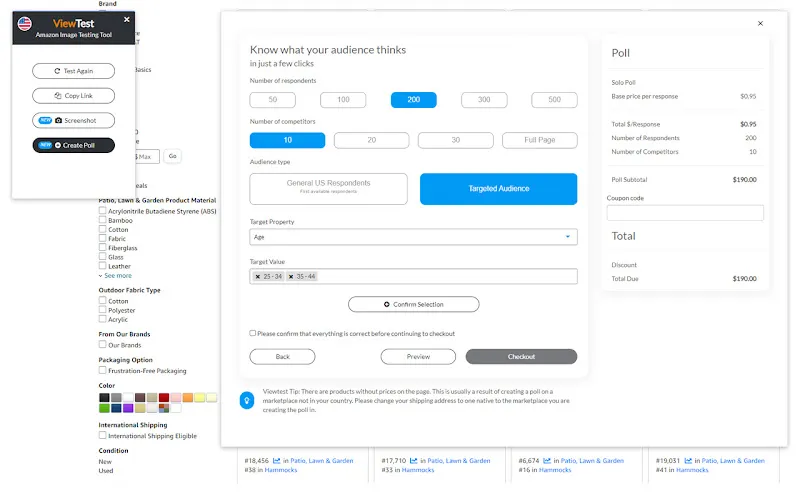The width and height of the screenshot is (800, 500).
Task: Choose the Full Page competitors option
Action: [x=539, y=140]
